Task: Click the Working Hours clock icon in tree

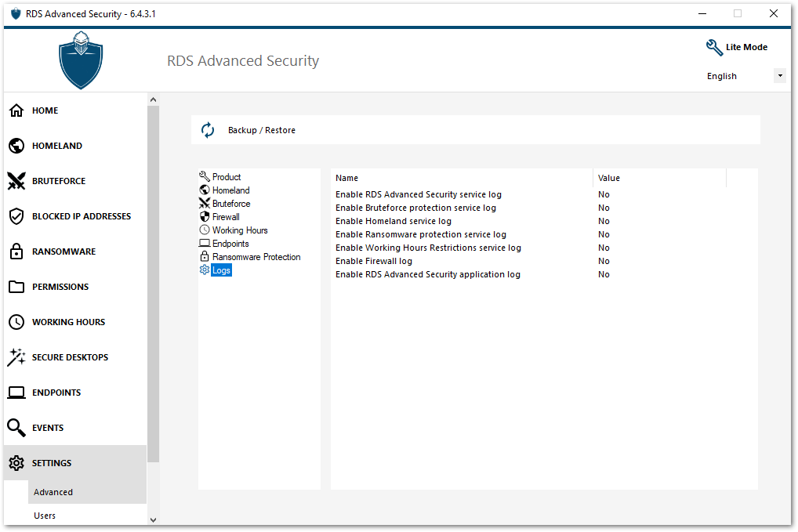Action: pos(205,230)
